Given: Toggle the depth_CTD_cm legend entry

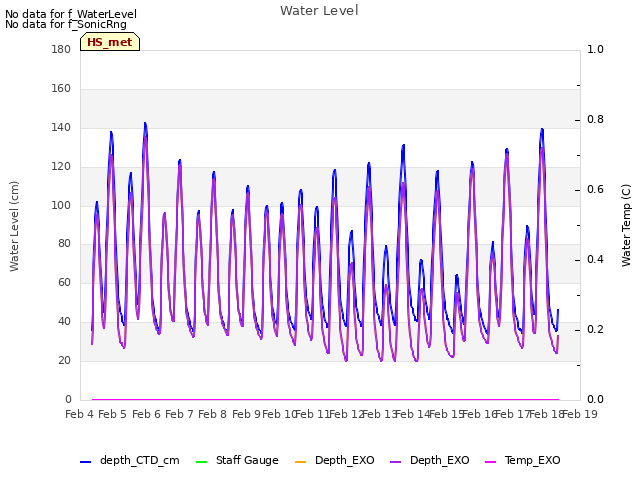Looking at the screenshot, I should click(x=130, y=460).
